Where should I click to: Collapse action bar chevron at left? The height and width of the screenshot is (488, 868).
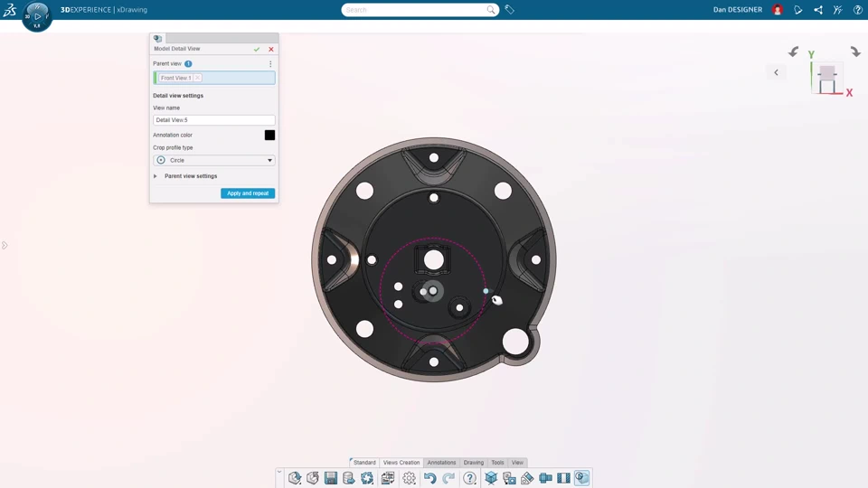click(279, 473)
